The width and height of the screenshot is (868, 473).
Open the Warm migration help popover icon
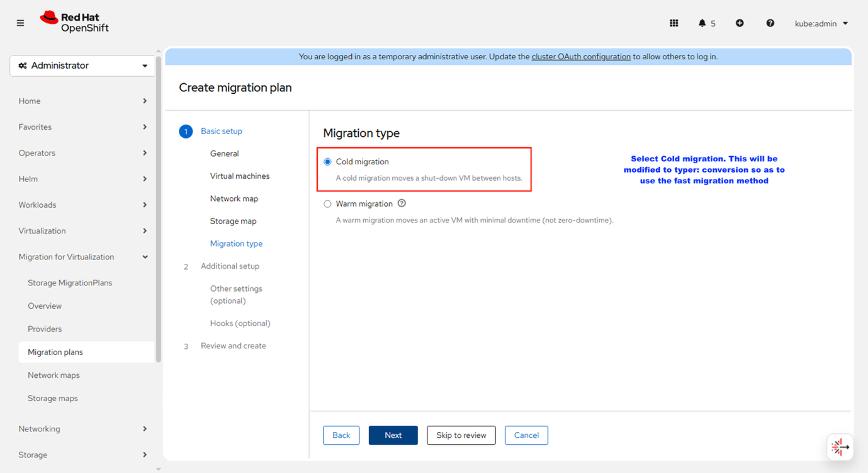pos(401,203)
